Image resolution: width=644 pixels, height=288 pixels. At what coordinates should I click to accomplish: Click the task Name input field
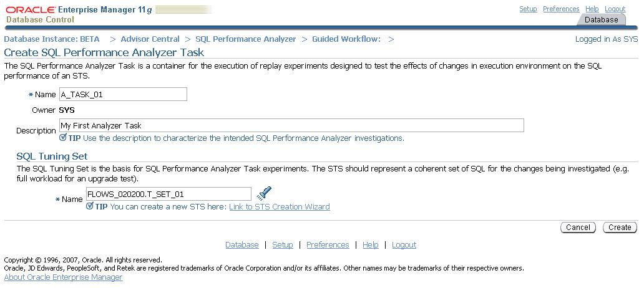pyautogui.click(x=123, y=94)
